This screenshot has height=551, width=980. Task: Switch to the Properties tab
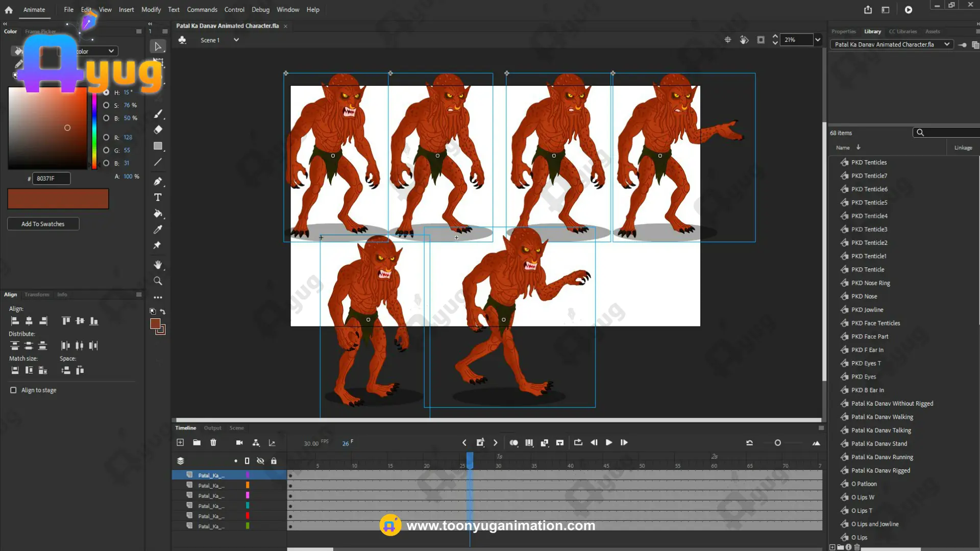(843, 32)
